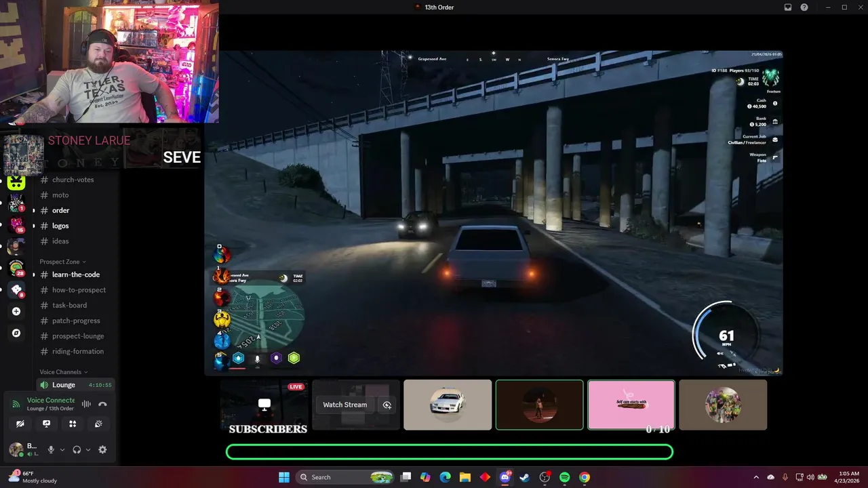Open OBS Studio from the taskbar
The width and height of the screenshot is (868, 488).
coord(545,477)
